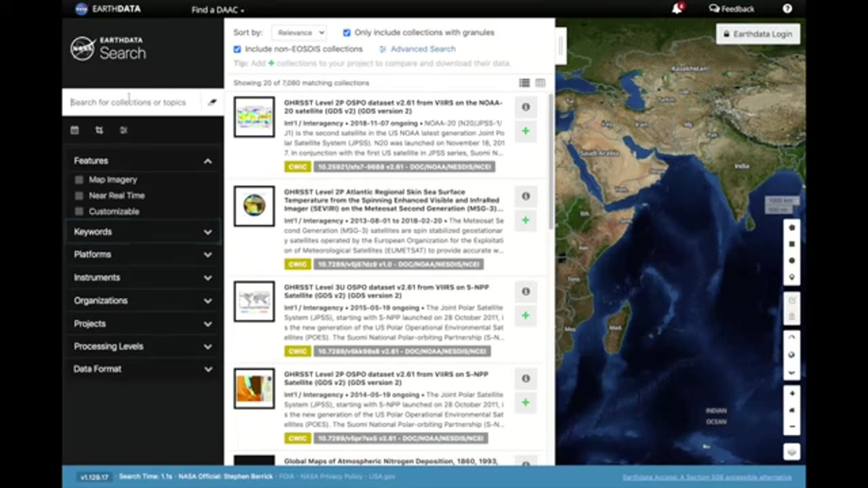The width and height of the screenshot is (868, 488).
Task: Click the help question mark icon
Action: click(x=787, y=9)
